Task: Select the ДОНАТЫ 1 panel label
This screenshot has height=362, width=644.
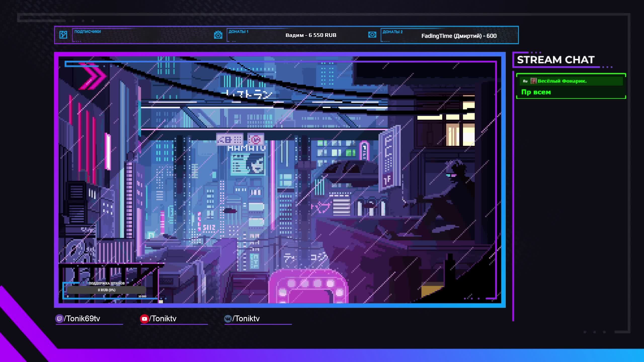Action: pos(238,32)
